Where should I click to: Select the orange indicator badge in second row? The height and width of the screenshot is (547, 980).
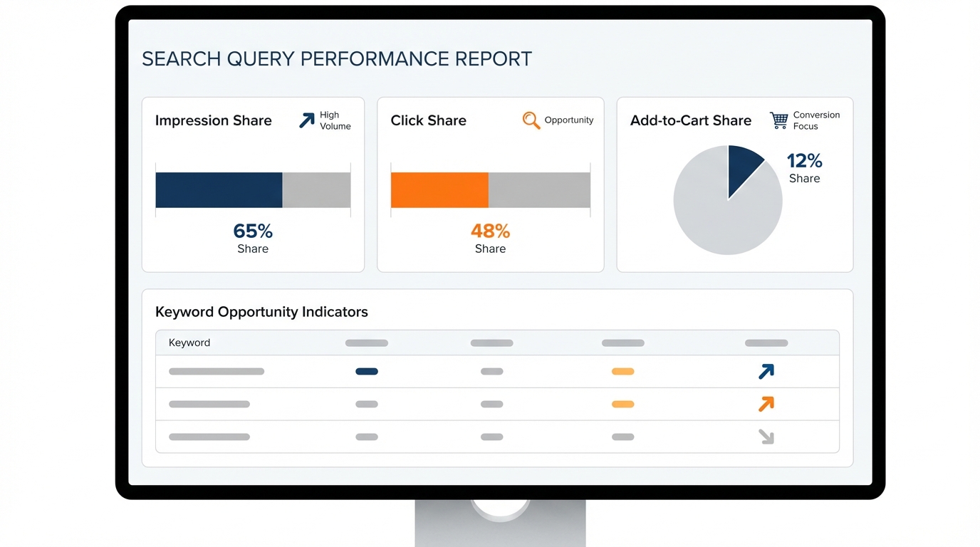tap(623, 404)
